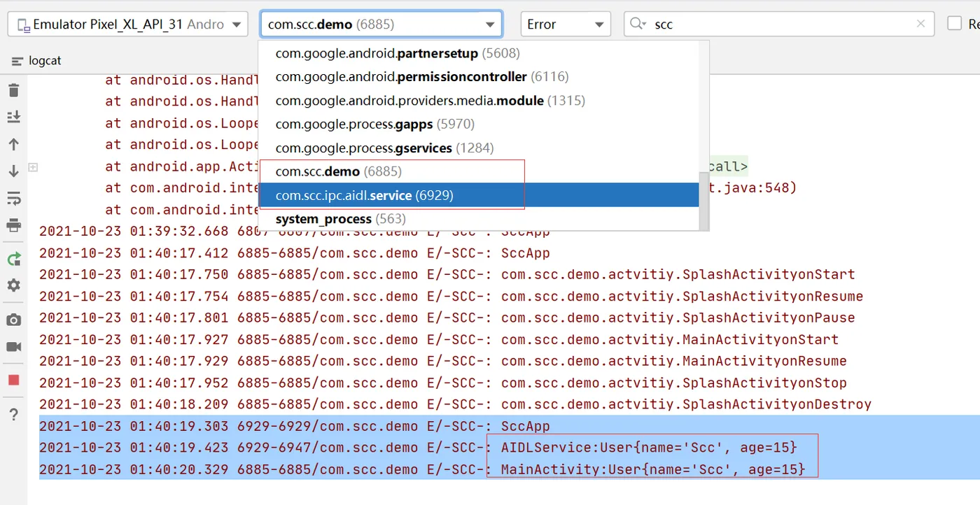The image size is (980, 505).
Task: Click the scroll-to-end icon in logcat sidebar
Action: 14,117
